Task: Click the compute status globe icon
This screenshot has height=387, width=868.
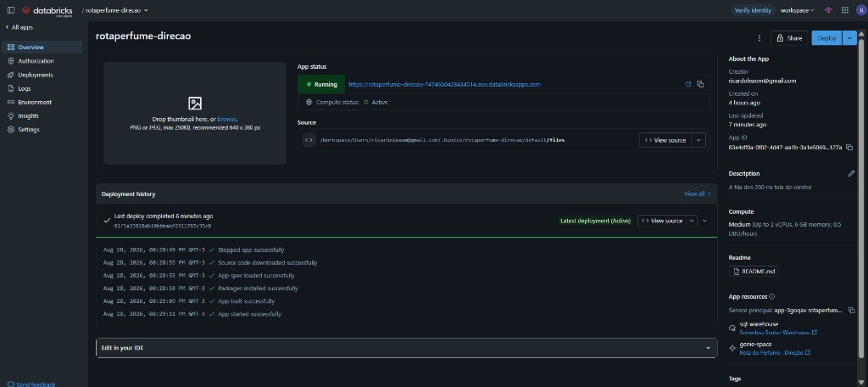Action: pos(309,102)
